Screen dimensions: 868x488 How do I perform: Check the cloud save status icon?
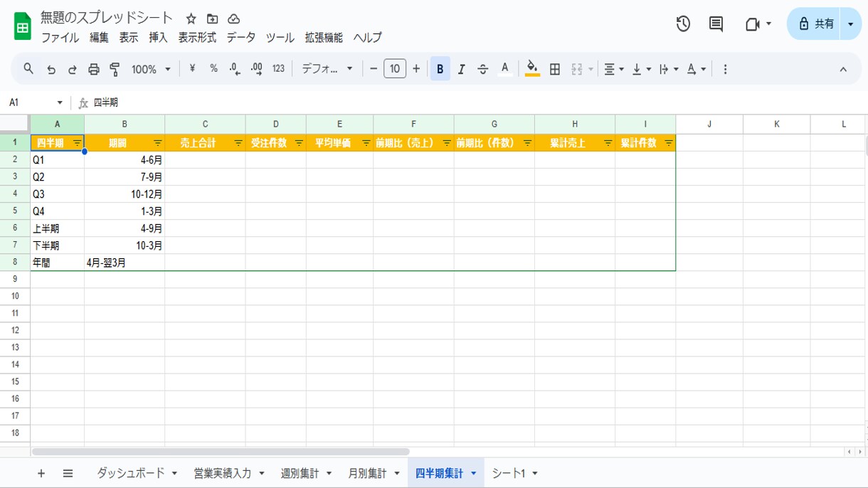click(x=233, y=19)
